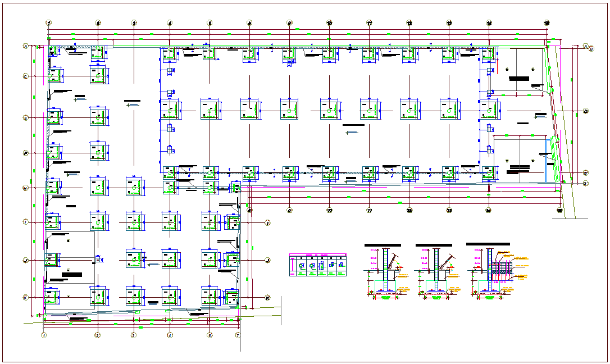The height and width of the screenshot is (364, 610).
Task: Click grid bubble 2 in the bottom row
Action: coord(97,335)
